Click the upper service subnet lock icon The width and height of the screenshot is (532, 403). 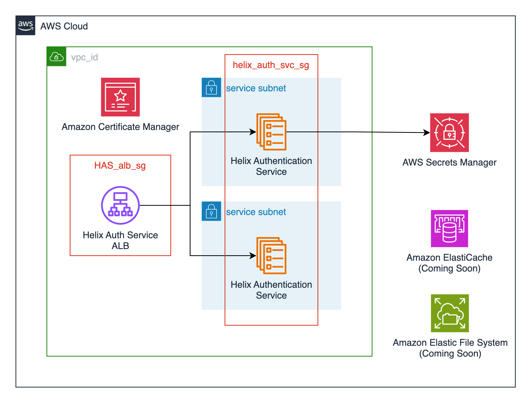[x=211, y=88]
